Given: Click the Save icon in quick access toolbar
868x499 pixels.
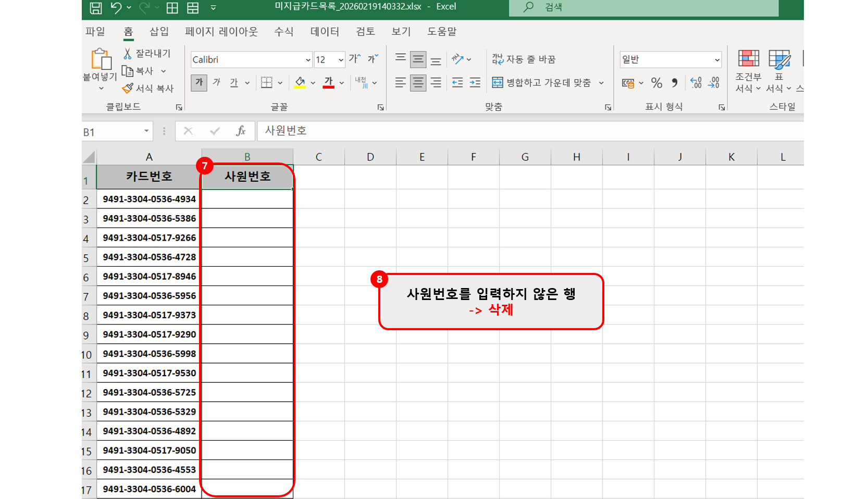Looking at the screenshot, I should pyautogui.click(x=96, y=8).
